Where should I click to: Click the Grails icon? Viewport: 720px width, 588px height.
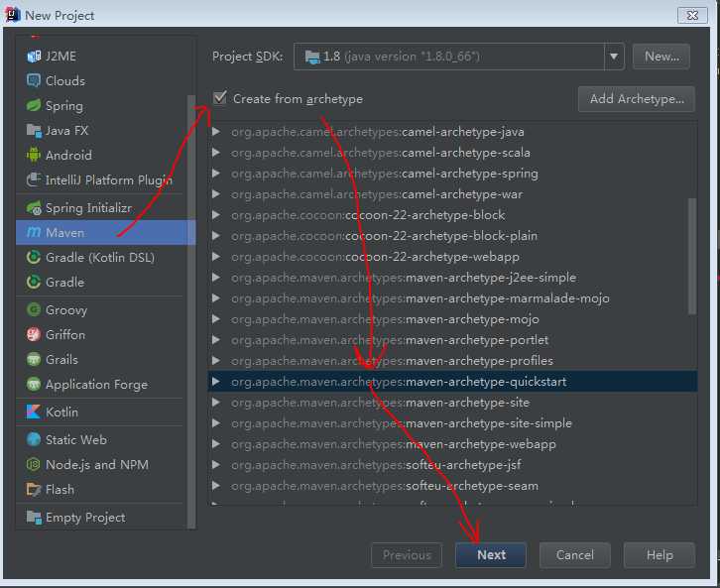[34, 359]
